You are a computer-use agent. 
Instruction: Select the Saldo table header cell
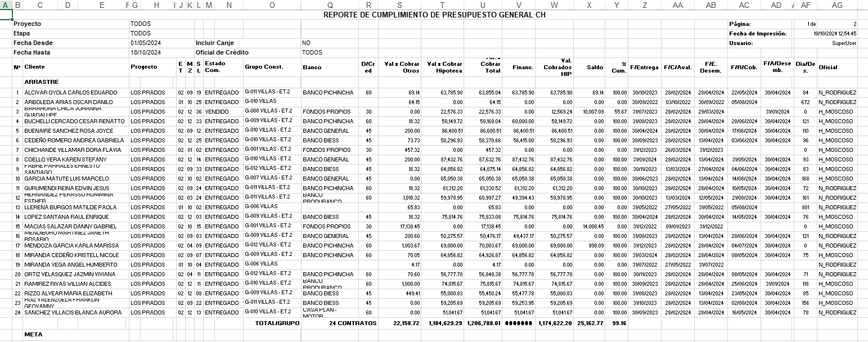pos(595,67)
